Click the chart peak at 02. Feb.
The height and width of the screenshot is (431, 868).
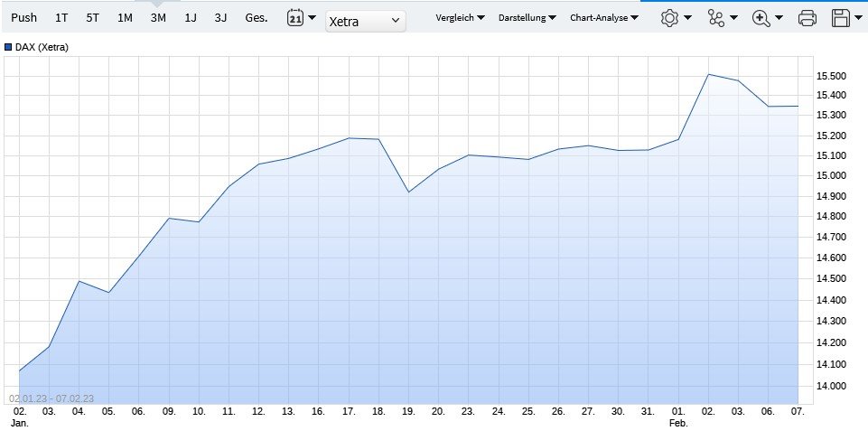coord(708,74)
